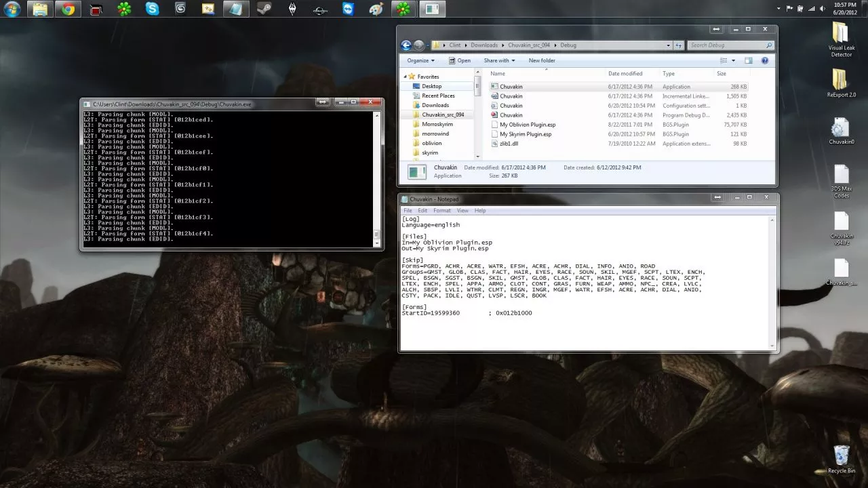
Task: Select the Morroskyrim folder in navigation pane
Action: pyautogui.click(x=437, y=124)
